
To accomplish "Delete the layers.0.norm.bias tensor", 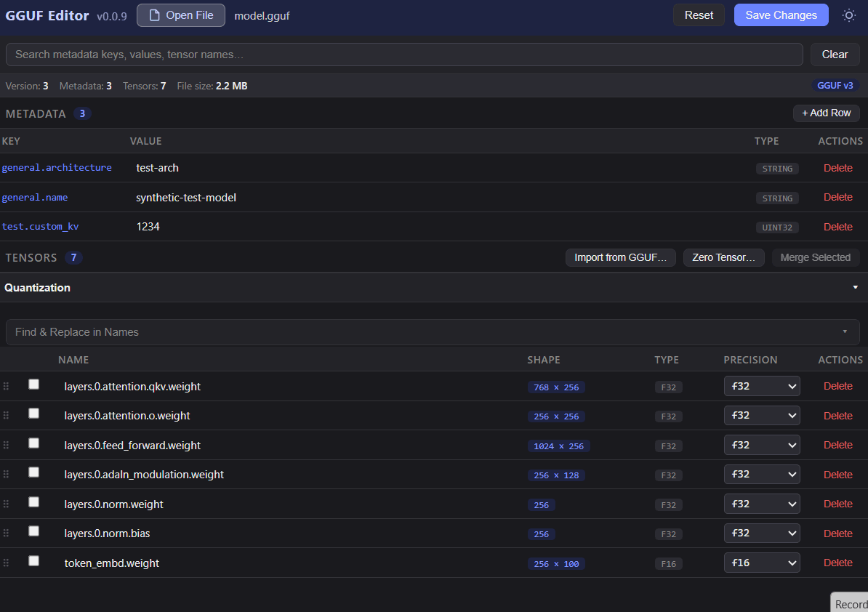I will 838,534.
